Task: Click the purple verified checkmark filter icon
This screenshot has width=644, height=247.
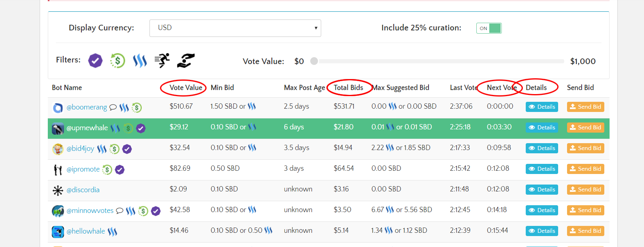Action: (x=95, y=61)
